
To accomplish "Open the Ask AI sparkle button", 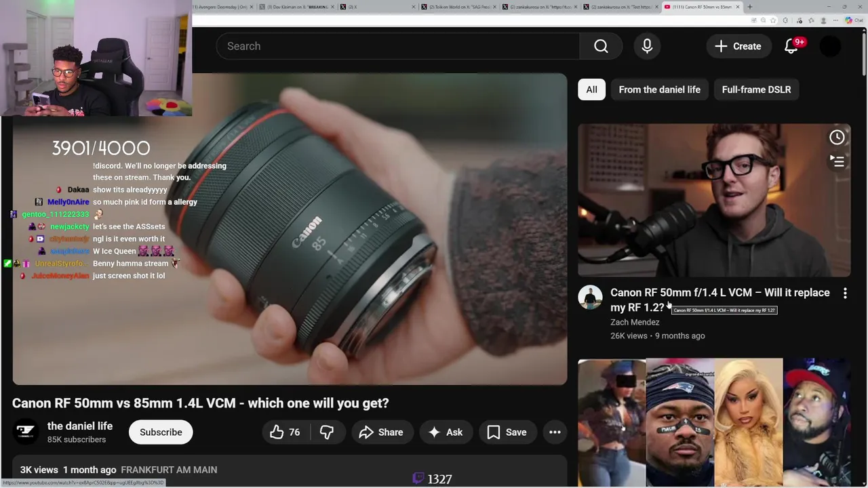I will pyautogui.click(x=446, y=432).
